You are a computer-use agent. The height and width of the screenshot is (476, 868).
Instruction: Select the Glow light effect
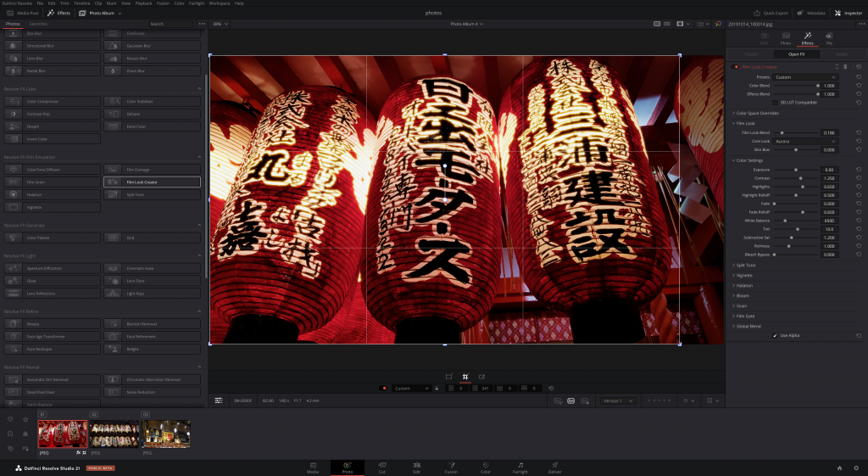click(52, 281)
